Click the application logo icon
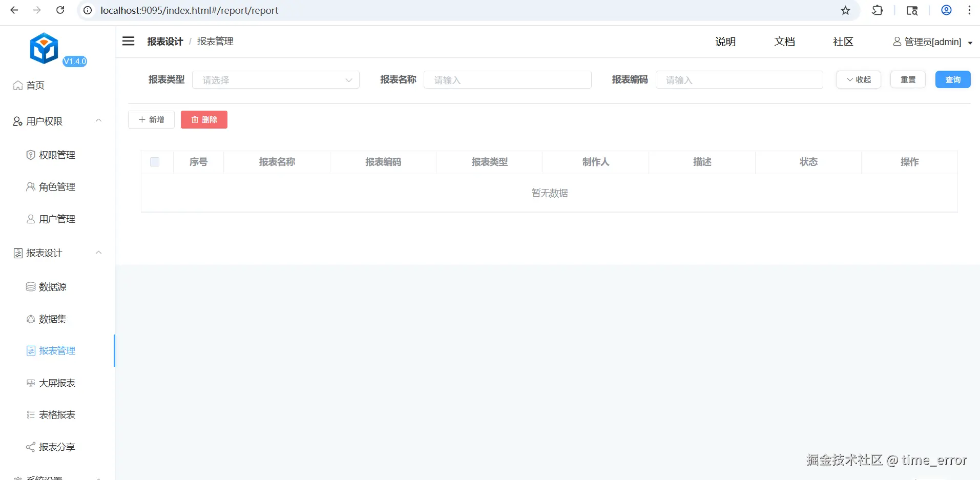This screenshot has width=980, height=480. click(x=44, y=48)
